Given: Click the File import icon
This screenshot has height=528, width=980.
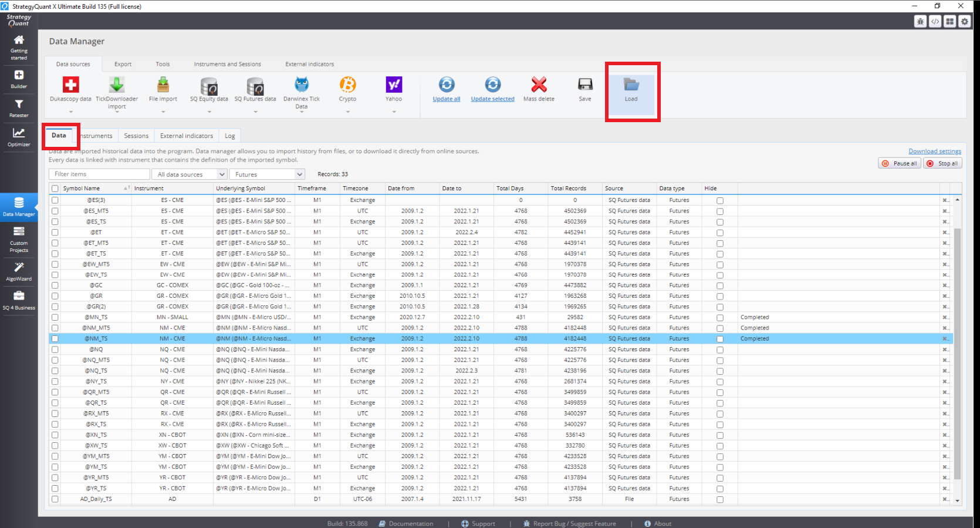Looking at the screenshot, I should 163,85.
